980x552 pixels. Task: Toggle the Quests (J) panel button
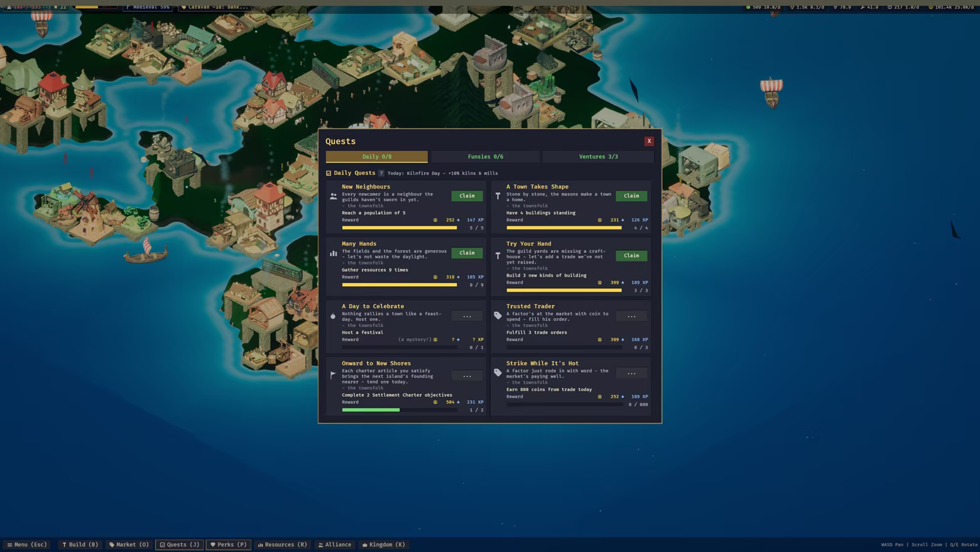point(180,544)
